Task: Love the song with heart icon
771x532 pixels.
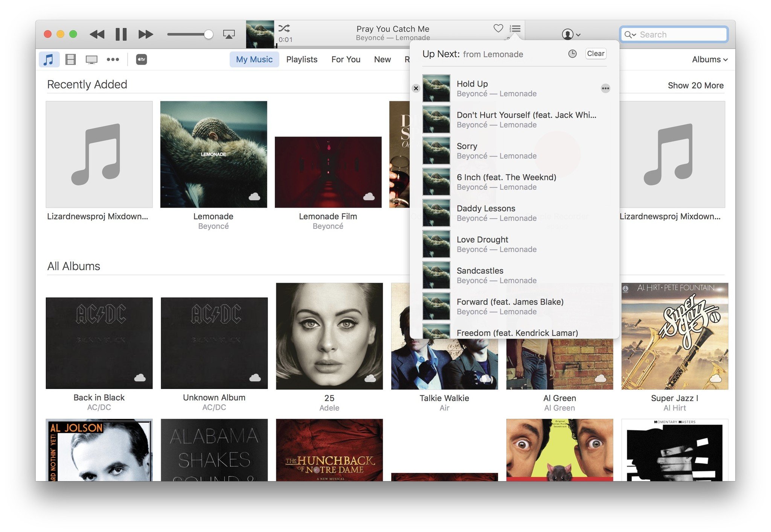Action: pyautogui.click(x=498, y=28)
